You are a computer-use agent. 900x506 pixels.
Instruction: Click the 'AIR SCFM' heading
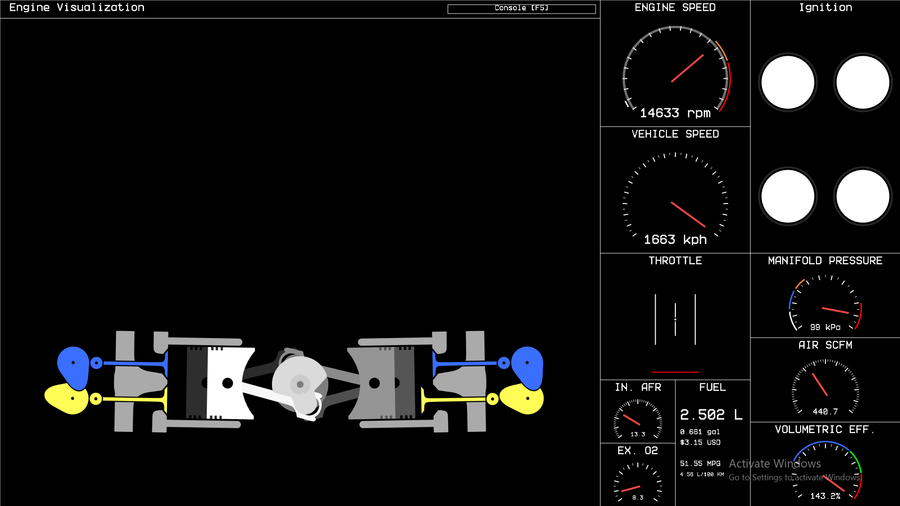pos(825,345)
